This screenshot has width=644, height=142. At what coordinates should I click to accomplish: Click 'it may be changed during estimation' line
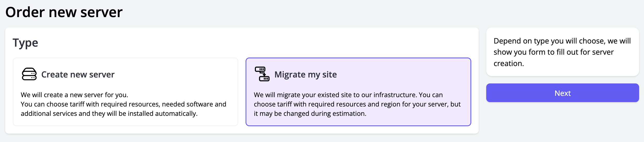pyautogui.click(x=310, y=113)
